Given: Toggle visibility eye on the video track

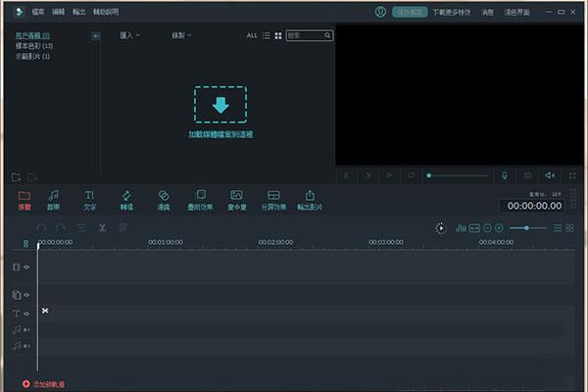Looking at the screenshot, I should (x=26, y=267).
